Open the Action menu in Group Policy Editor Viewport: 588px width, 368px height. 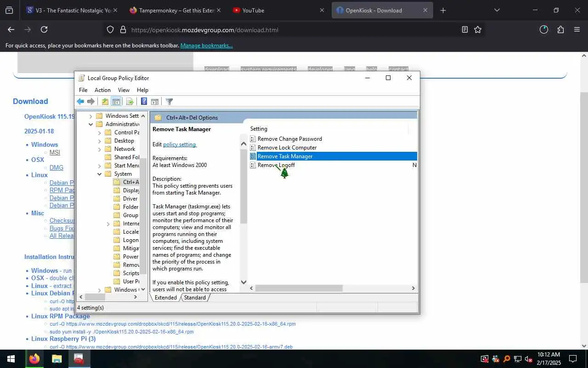pos(102,90)
